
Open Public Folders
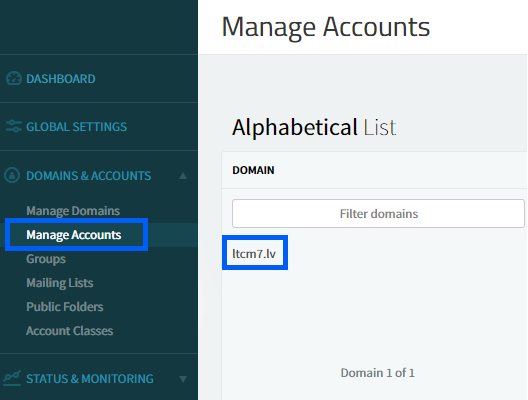click(x=65, y=307)
